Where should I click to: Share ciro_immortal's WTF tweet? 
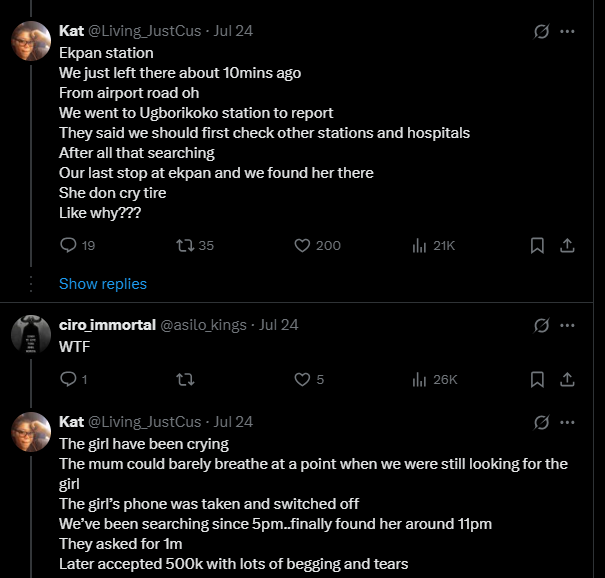tap(567, 380)
